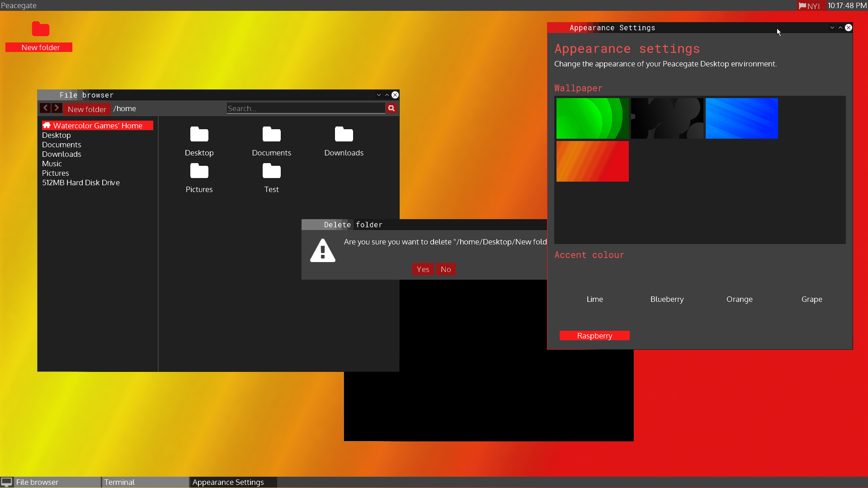Maximize Appearance Settings with up chevron
This screenshot has height=488, width=868.
(x=840, y=28)
